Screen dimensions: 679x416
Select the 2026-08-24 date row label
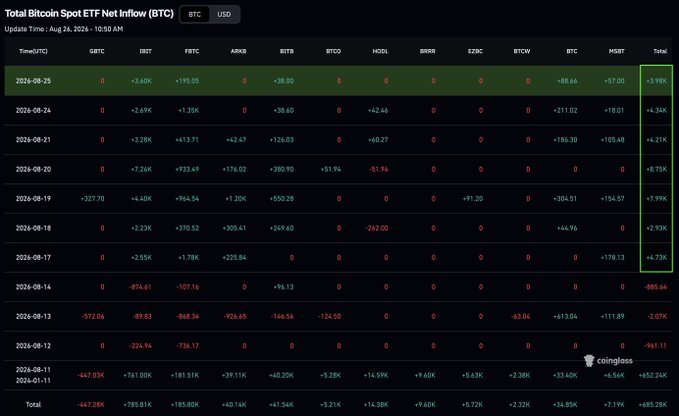tap(33, 110)
